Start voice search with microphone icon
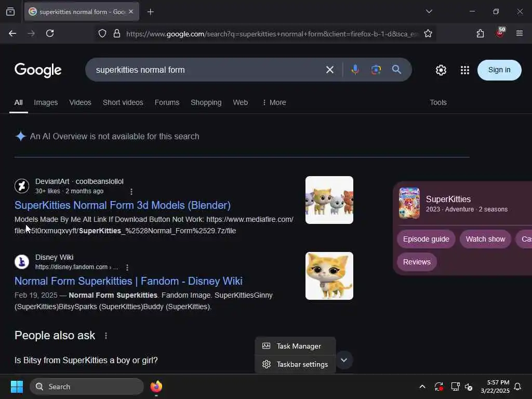This screenshot has width=532, height=399. tap(355, 70)
